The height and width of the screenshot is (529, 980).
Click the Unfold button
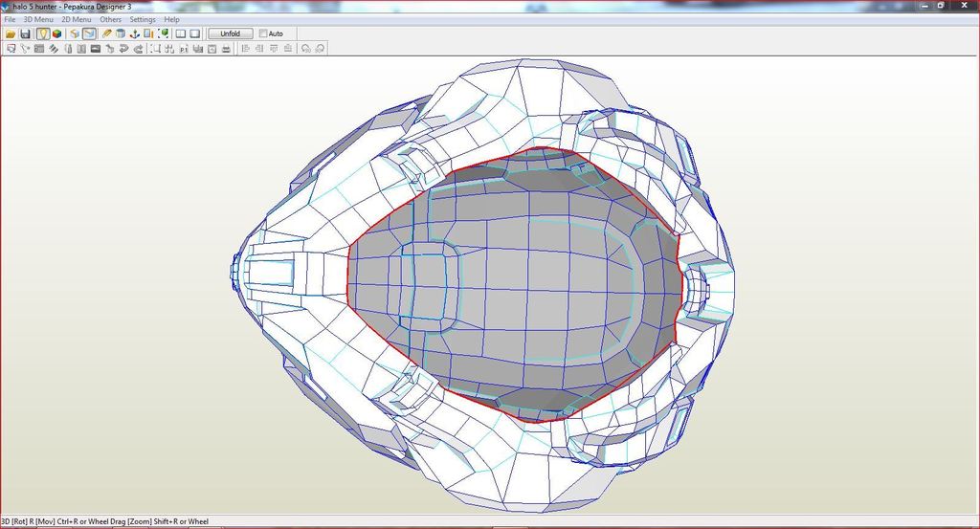[230, 33]
